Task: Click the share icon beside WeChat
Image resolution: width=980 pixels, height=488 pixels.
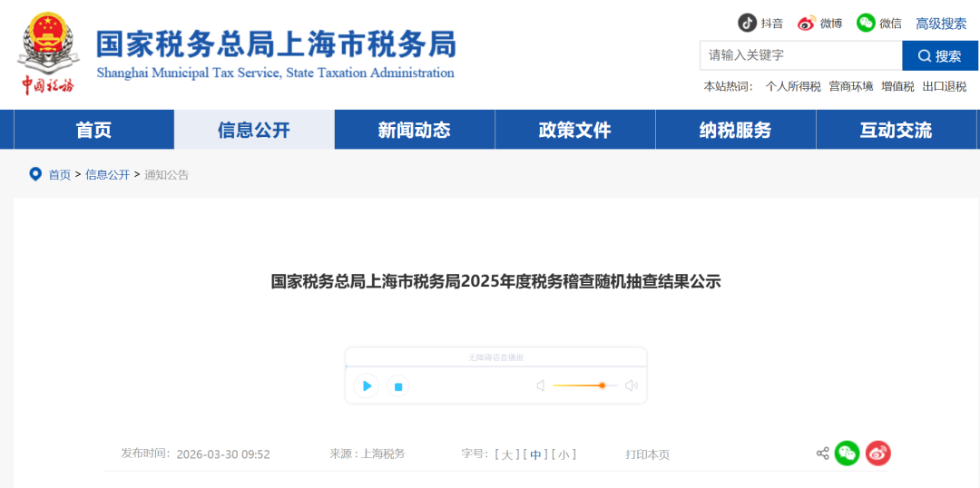Action: [x=822, y=454]
